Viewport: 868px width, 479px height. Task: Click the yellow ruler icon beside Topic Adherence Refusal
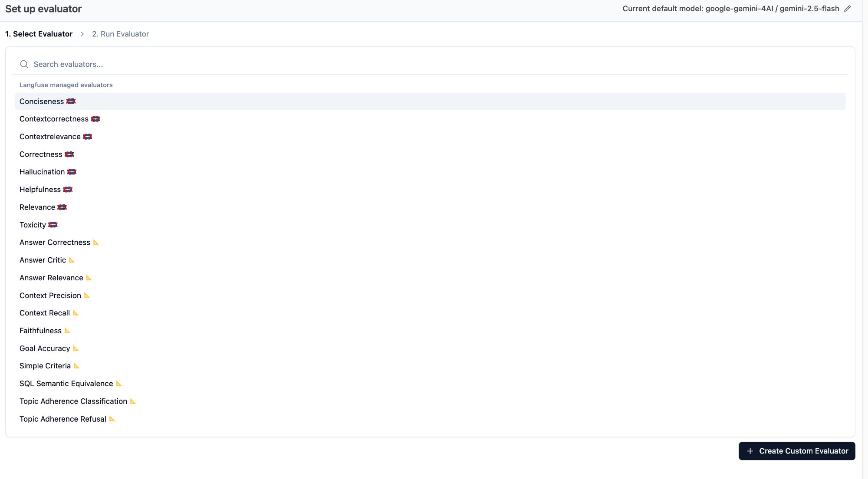point(112,419)
